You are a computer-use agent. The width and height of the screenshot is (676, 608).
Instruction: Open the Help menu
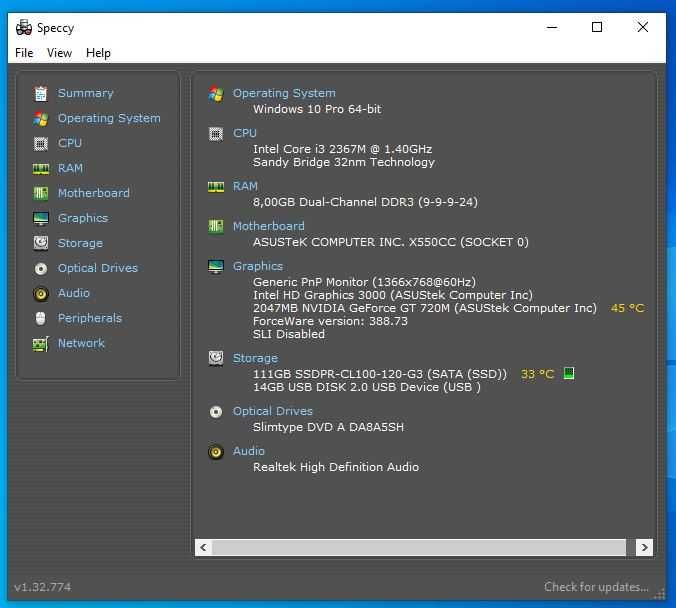click(x=98, y=53)
